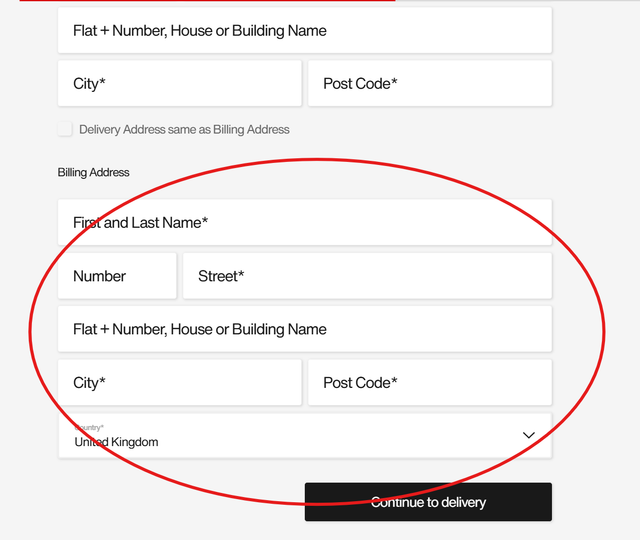
Task: Focus the billing City field
Action: click(x=179, y=383)
